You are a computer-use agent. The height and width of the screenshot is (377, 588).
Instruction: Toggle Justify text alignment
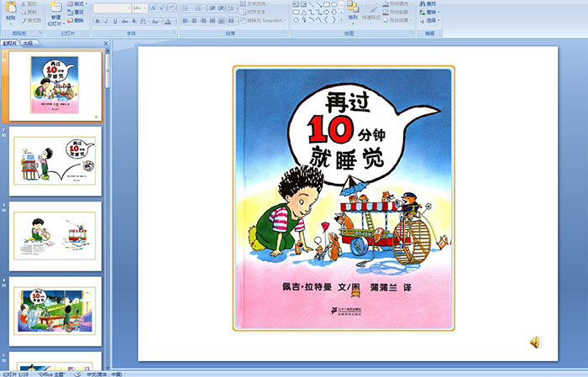[213, 21]
